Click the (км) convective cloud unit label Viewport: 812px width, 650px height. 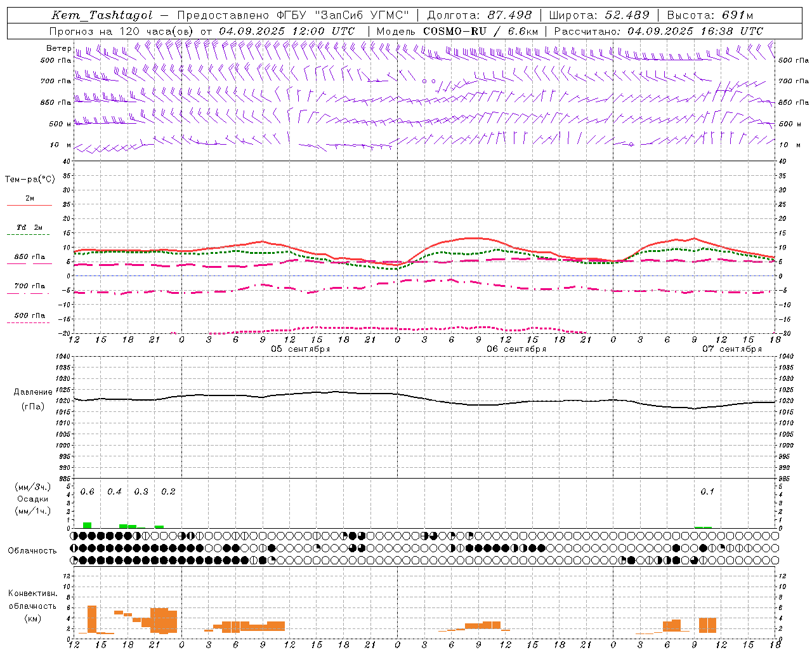click(32, 618)
